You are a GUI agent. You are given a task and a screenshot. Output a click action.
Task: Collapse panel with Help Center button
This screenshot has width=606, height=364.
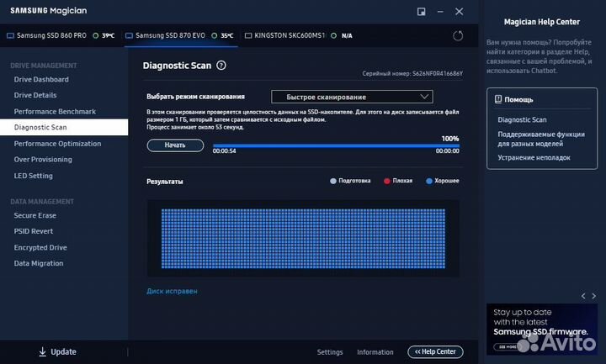[436, 351]
